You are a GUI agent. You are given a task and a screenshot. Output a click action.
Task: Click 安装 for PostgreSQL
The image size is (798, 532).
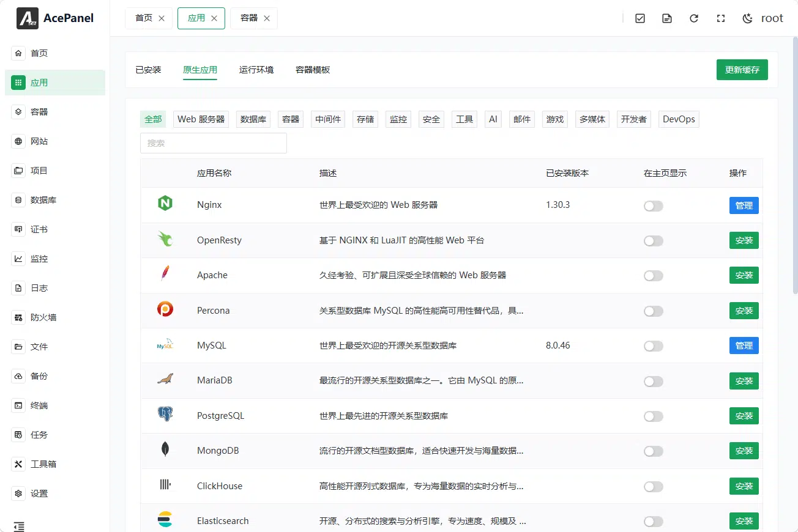click(744, 416)
